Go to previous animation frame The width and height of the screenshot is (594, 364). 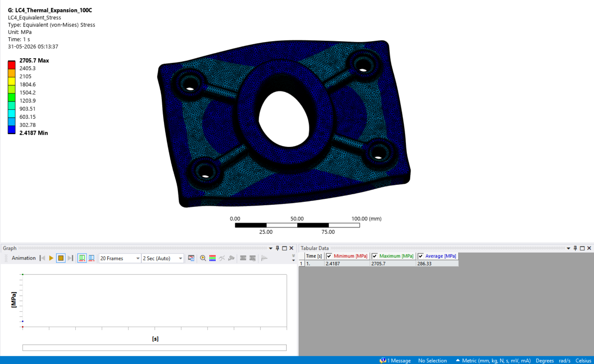click(42, 258)
